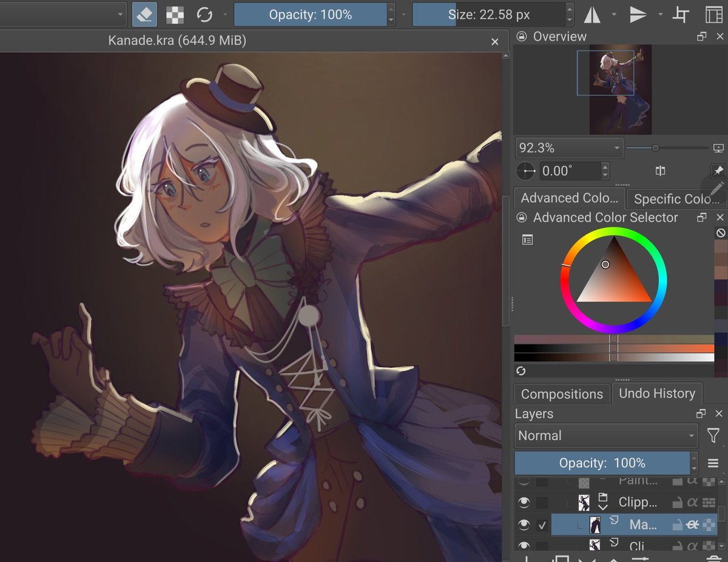Float the Overview docker
This screenshot has height=562, width=728.
702,36
